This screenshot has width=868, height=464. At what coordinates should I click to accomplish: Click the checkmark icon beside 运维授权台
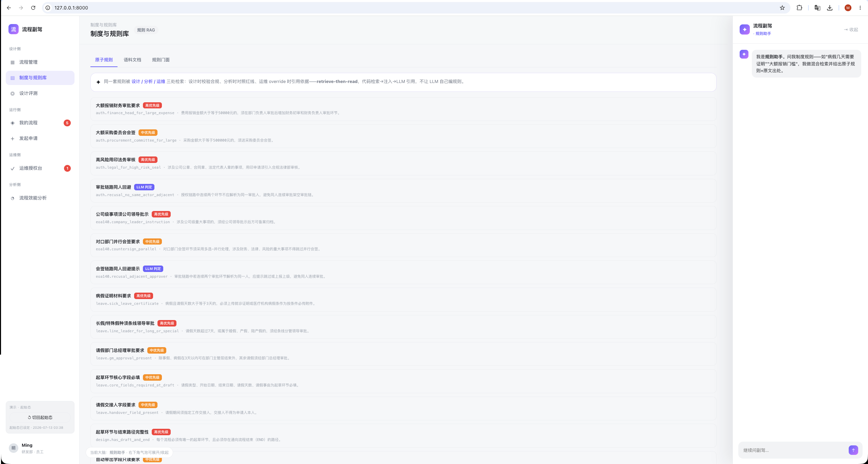[x=13, y=168]
